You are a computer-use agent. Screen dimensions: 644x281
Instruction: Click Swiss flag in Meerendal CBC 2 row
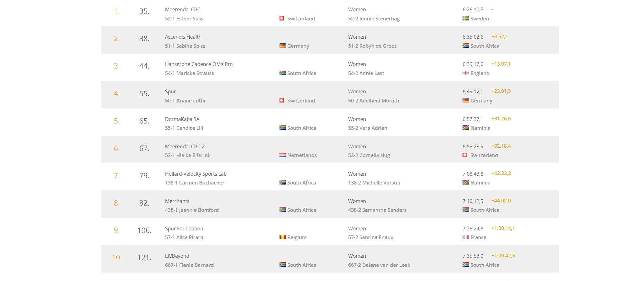[x=465, y=155]
